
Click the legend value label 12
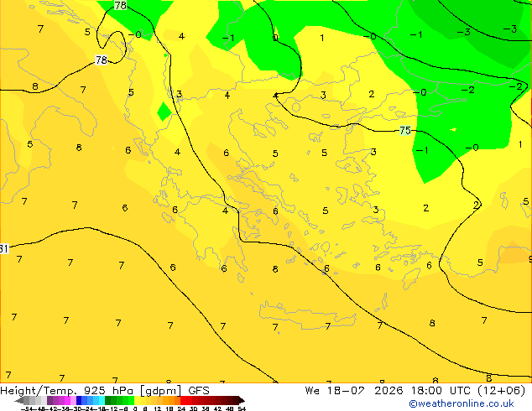tap(157, 408)
